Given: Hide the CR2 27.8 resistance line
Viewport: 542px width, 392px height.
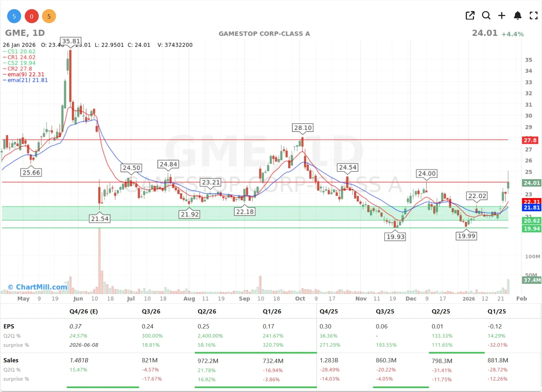Looking at the screenshot, I should click(x=17, y=69).
